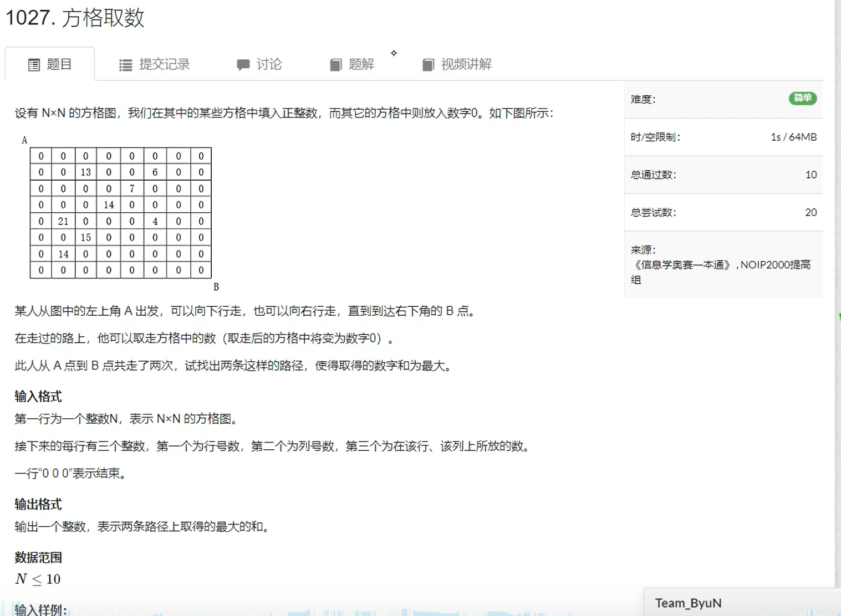Click the document icon beside 题目
Viewport: 841px width, 616px height.
34,65
